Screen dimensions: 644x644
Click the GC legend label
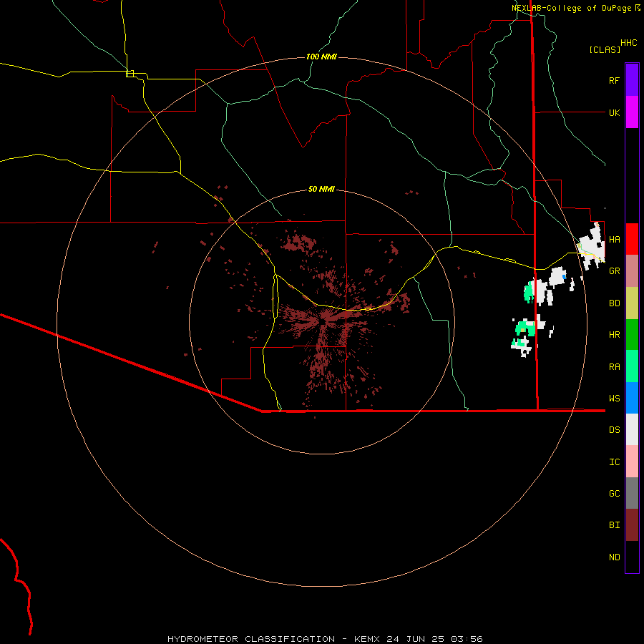[x=615, y=493]
